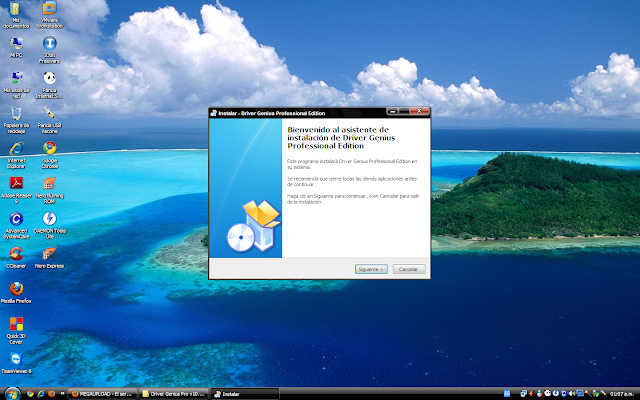This screenshot has height=400, width=640.
Task: Launch Quick 3D Cover desktop icon
Action: point(16,331)
